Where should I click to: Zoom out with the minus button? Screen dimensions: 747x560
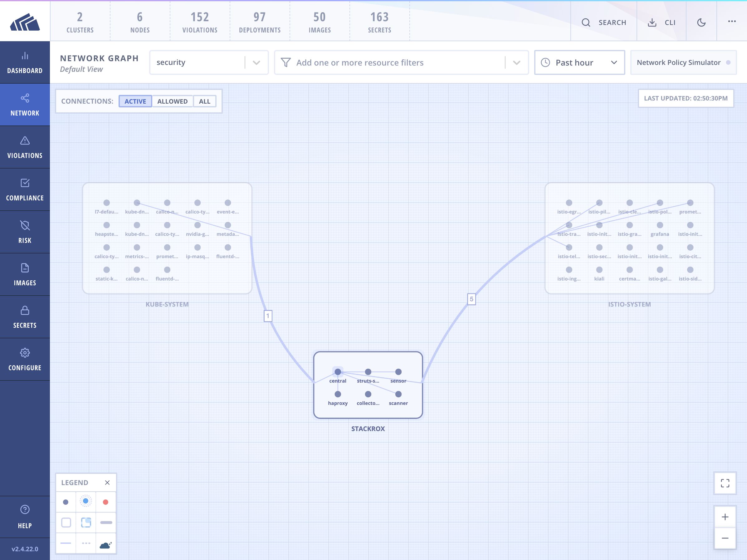(x=725, y=538)
